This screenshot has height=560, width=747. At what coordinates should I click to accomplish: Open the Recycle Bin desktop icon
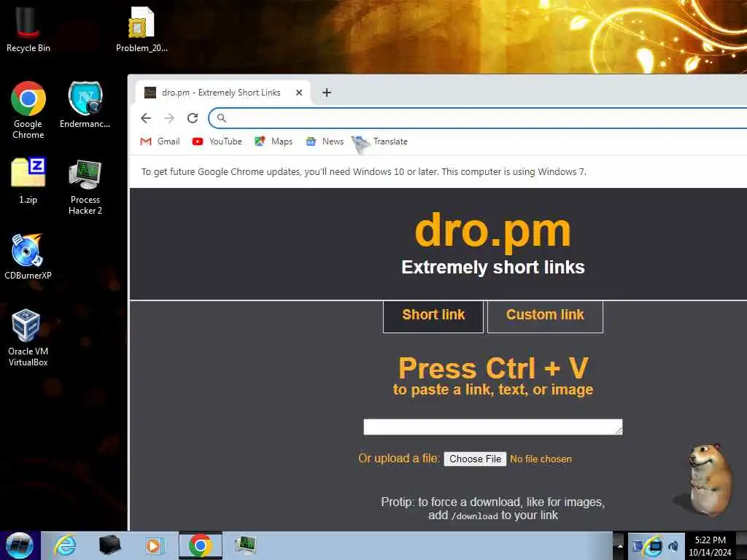[28, 28]
